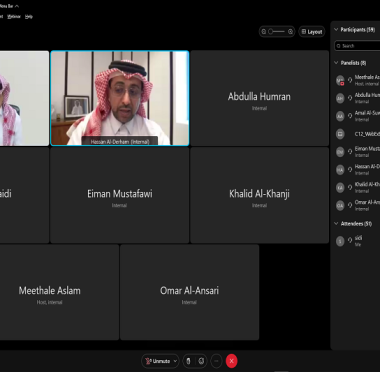Open the audio options arrow beside Unmute

(175, 361)
